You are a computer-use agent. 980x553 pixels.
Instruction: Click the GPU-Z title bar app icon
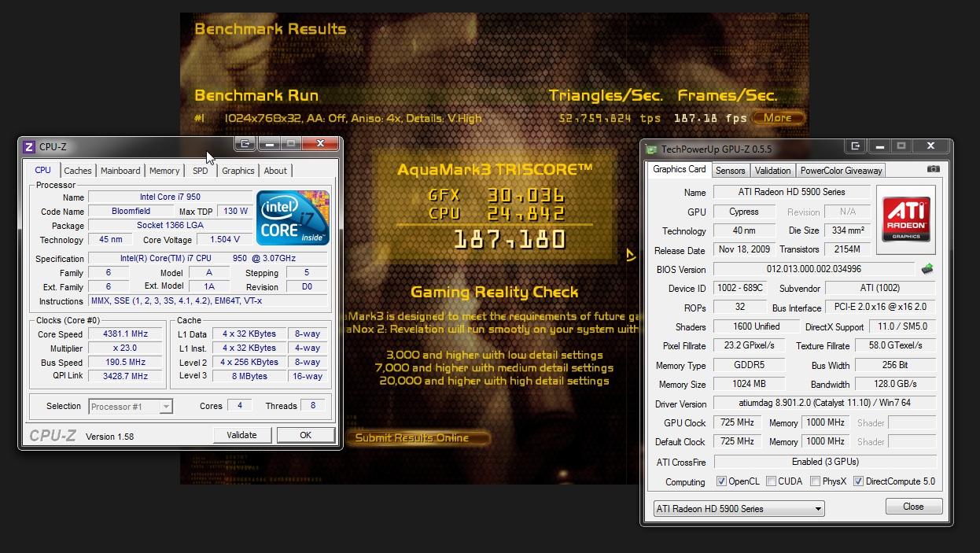[x=650, y=149]
